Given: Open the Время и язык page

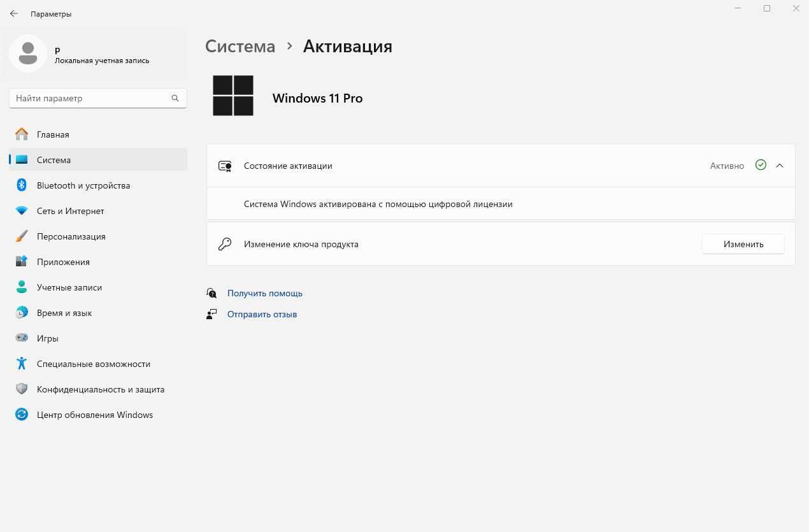Looking at the screenshot, I should 98,313.
